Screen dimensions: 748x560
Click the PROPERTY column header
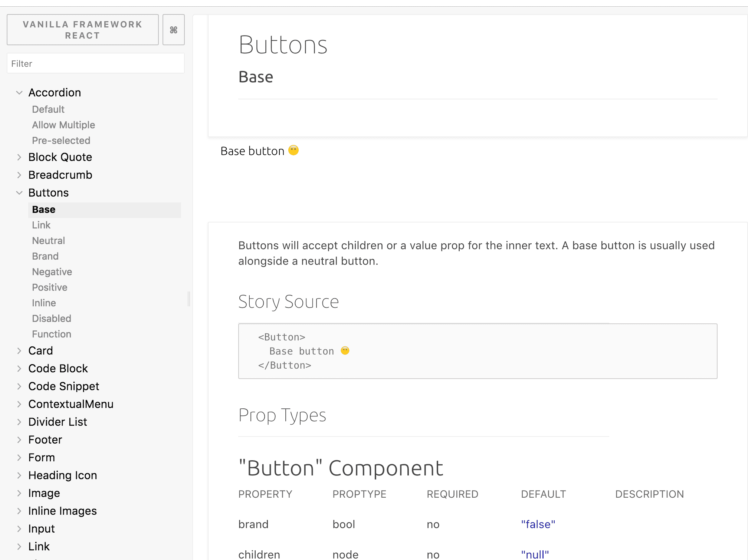click(x=265, y=494)
